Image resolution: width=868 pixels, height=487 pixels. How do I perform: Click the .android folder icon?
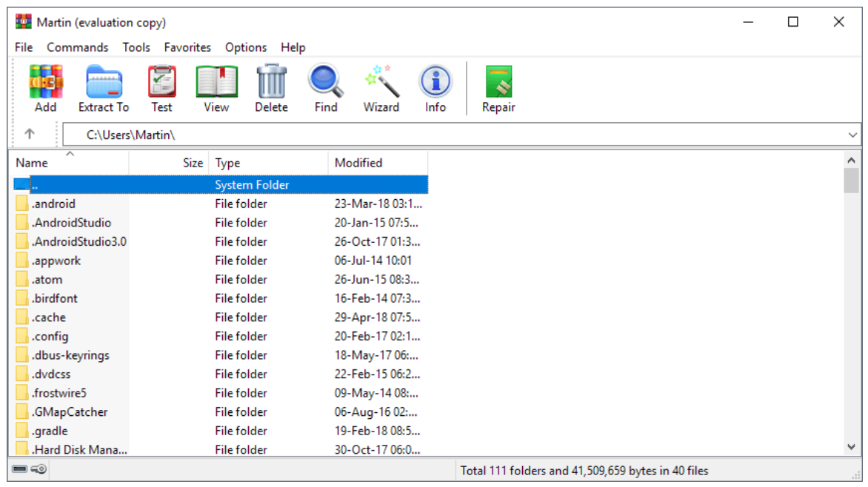[x=22, y=203]
